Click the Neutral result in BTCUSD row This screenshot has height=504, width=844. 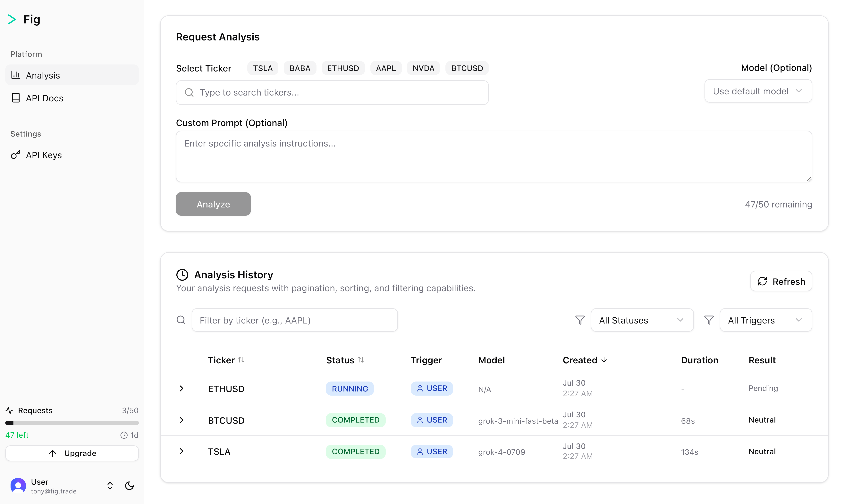(x=762, y=420)
